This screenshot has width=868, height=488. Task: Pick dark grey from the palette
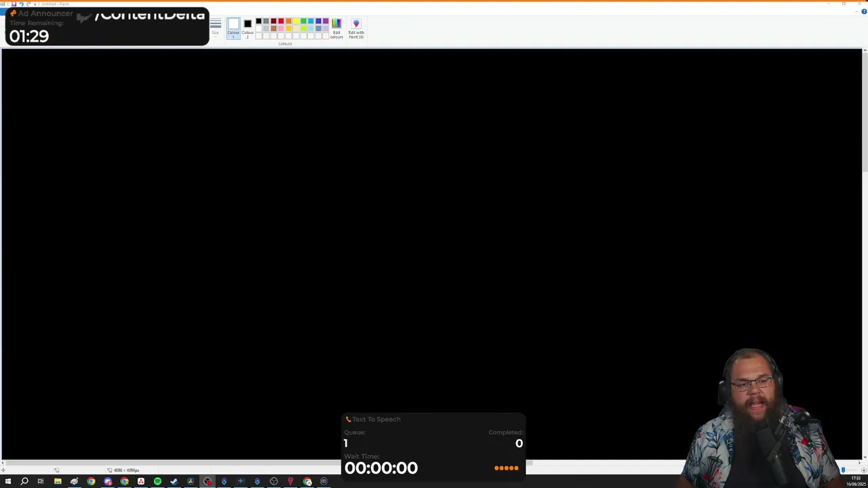(x=266, y=21)
